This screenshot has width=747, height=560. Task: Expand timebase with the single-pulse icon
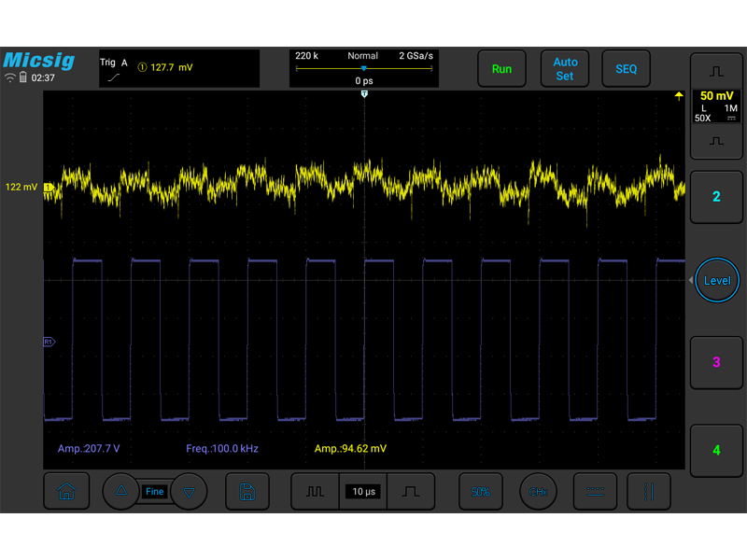411,492
